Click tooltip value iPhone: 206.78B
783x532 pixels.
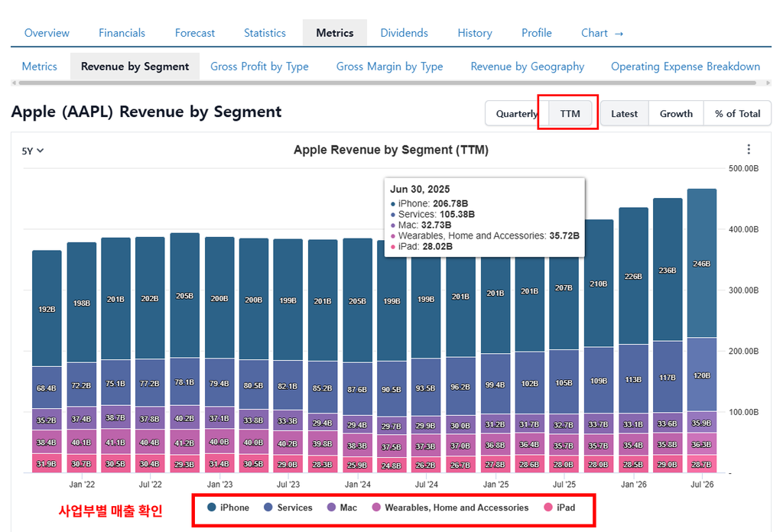[433, 203]
